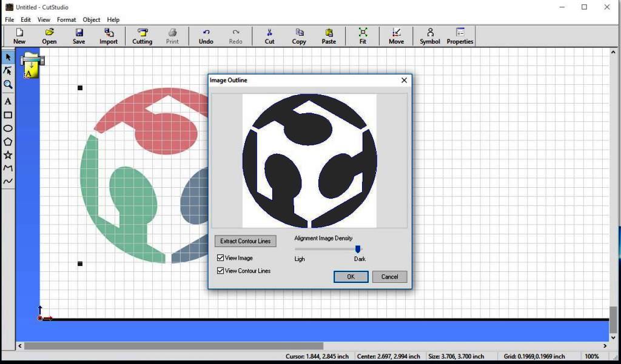Select the rectangle shape tool
621x364 pixels.
(8, 115)
